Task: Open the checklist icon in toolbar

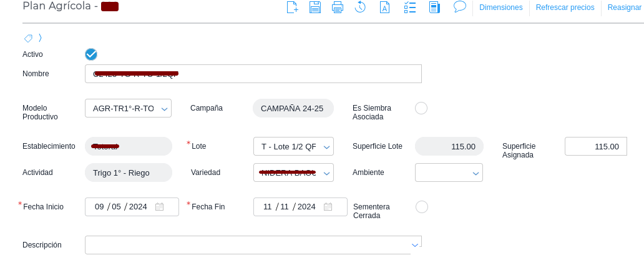Action: (410, 7)
